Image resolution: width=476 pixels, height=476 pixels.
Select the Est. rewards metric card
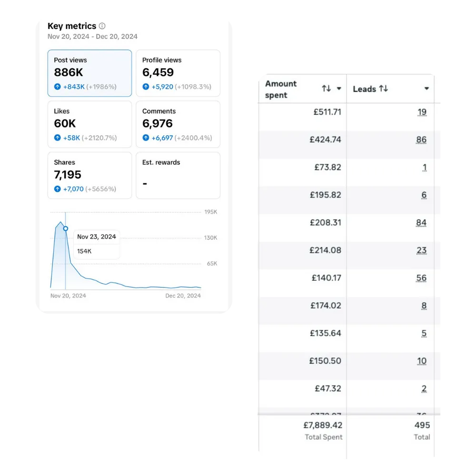point(178,175)
